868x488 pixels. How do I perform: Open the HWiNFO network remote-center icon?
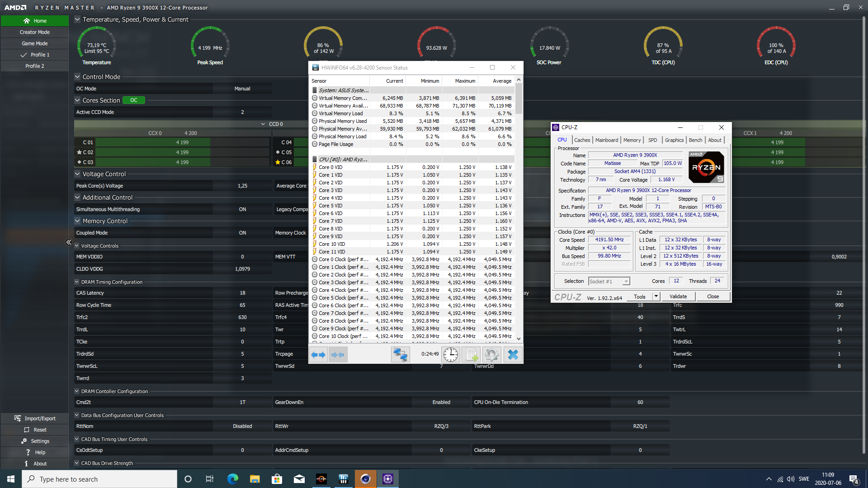[x=400, y=355]
